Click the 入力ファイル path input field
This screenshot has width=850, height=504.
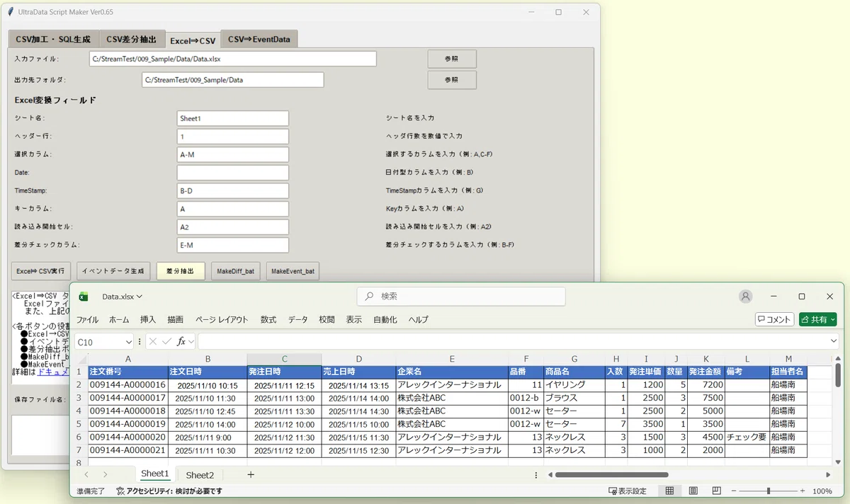pos(233,59)
